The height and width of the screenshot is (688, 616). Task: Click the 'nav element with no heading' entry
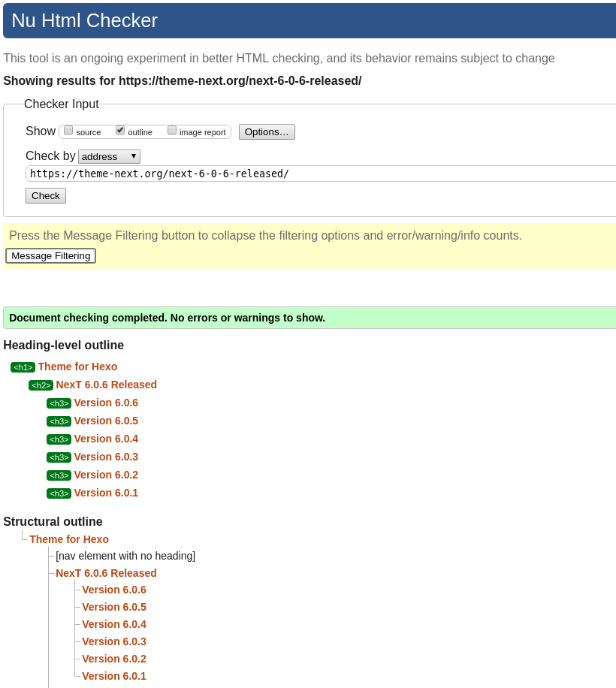coord(125,556)
